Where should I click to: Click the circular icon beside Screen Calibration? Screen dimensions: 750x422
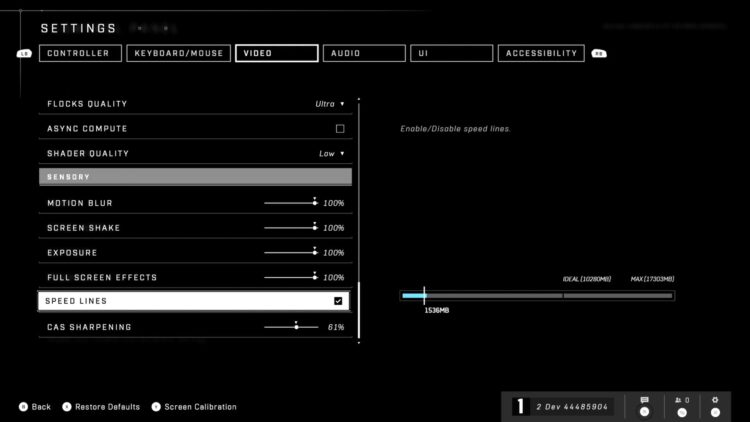(x=156, y=407)
